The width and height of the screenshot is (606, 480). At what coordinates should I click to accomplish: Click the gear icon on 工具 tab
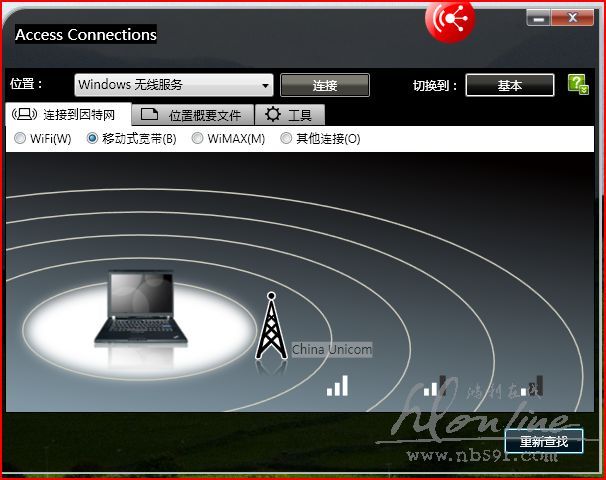[273, 115]
